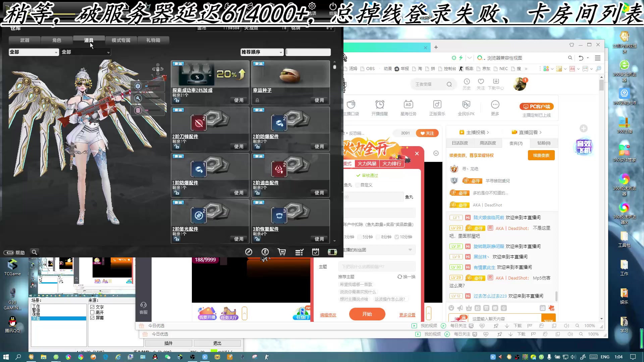
Task: Click the circled down-arrow beside fire panel
Action: tap(436, 153)
